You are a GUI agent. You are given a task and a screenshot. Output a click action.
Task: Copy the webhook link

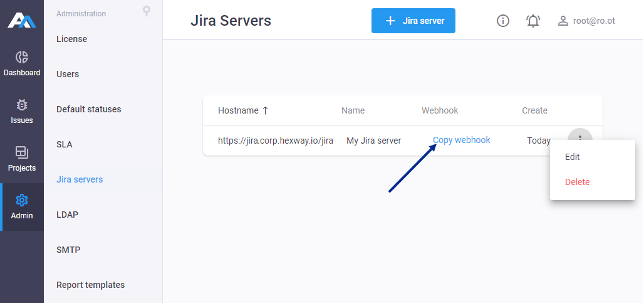coord(461,140)
